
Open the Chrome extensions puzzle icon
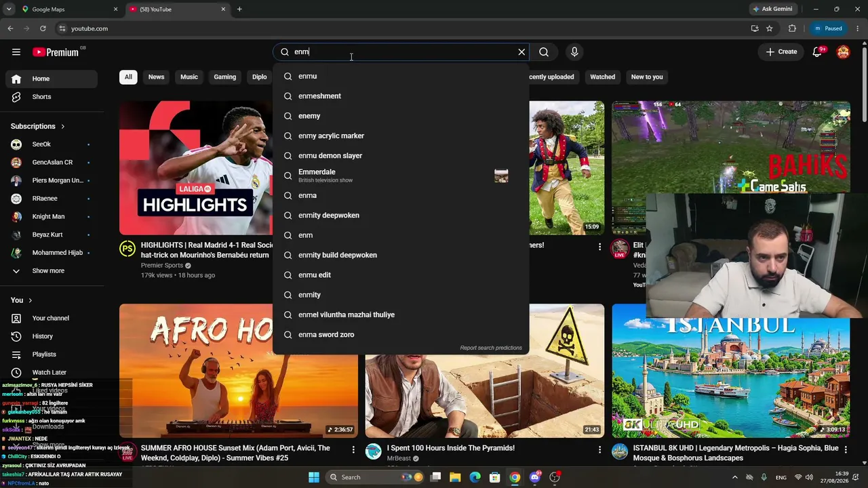point(792,28)
